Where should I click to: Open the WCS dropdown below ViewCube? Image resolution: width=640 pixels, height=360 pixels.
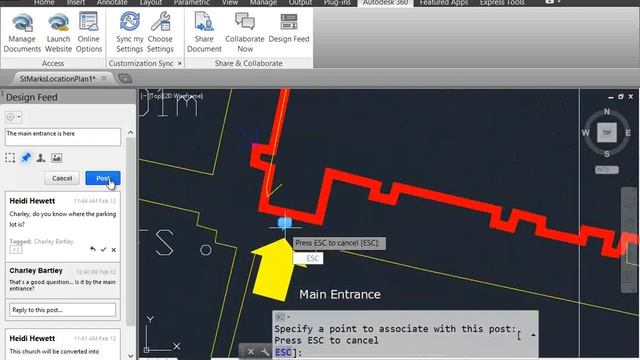(607, 170)
